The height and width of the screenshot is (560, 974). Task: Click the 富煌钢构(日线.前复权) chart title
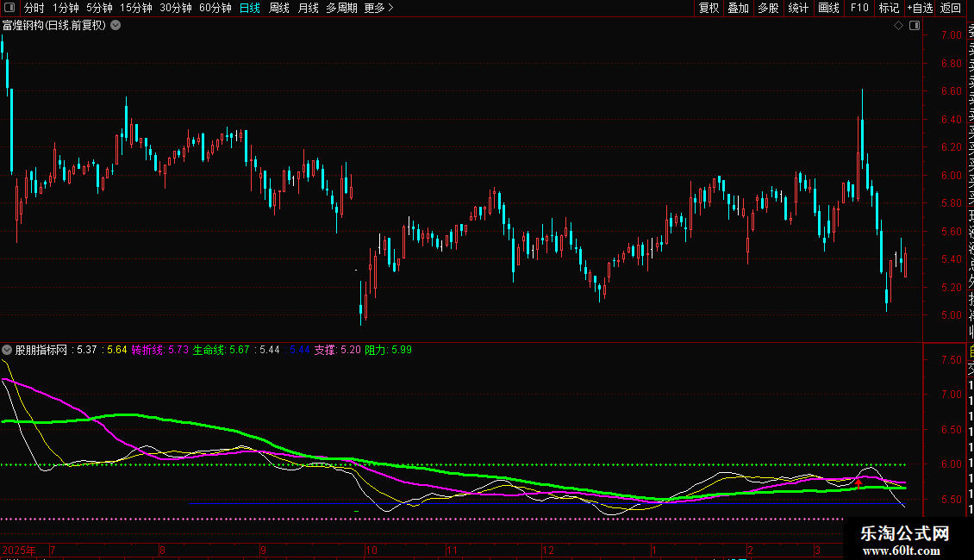pyautogui.click(x=54, y=26)
